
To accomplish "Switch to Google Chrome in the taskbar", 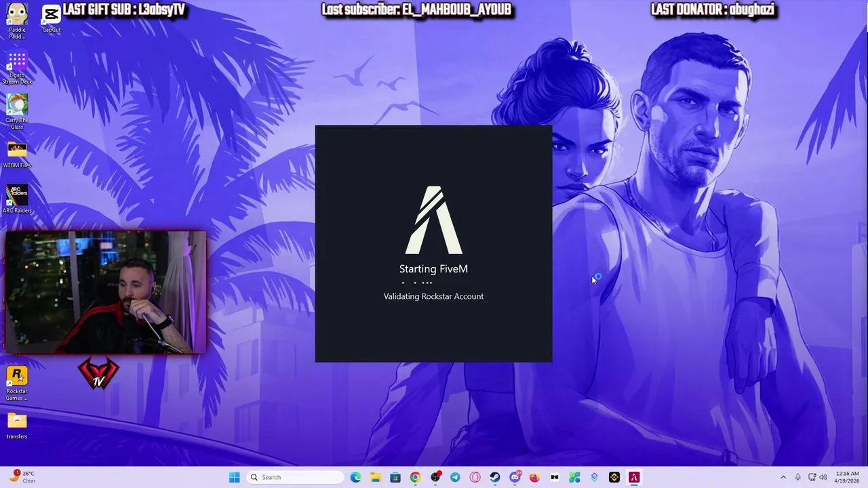I will pyautogui.click(x=415, y=477).
